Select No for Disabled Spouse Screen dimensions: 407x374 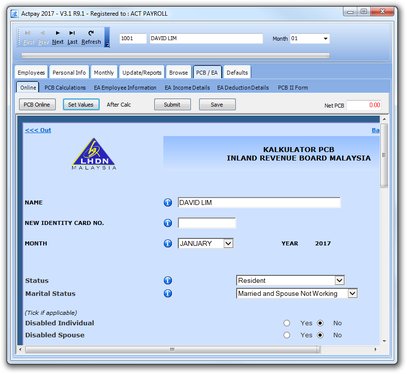320,335
